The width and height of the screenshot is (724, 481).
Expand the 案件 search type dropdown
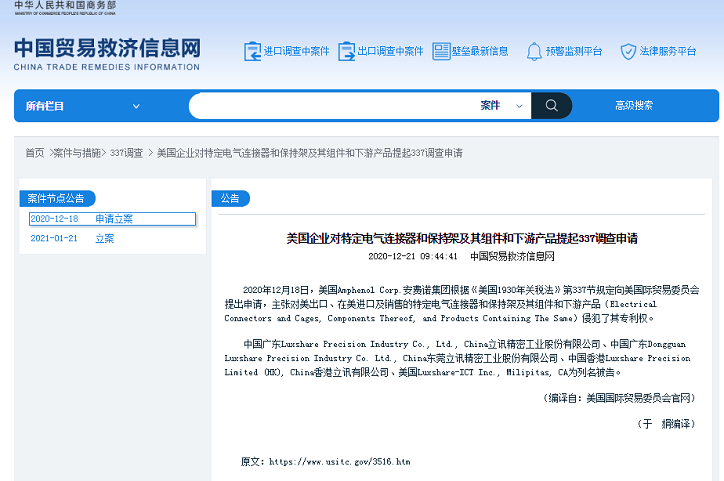(501, 105)
